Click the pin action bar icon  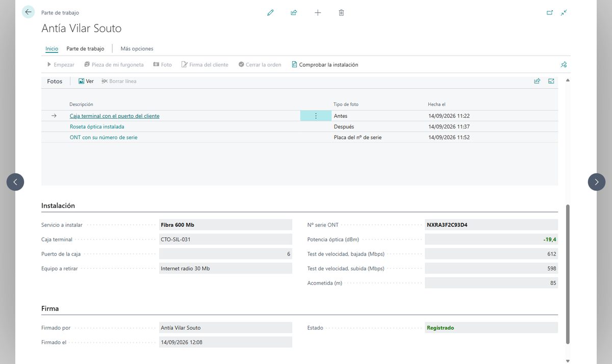(564, 65)
